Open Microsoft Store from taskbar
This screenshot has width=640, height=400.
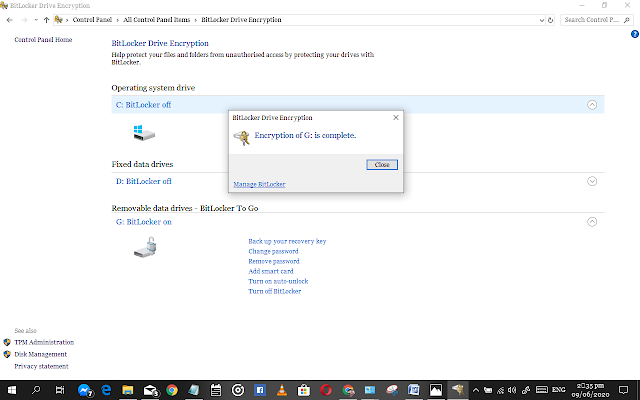click(304, 390)
